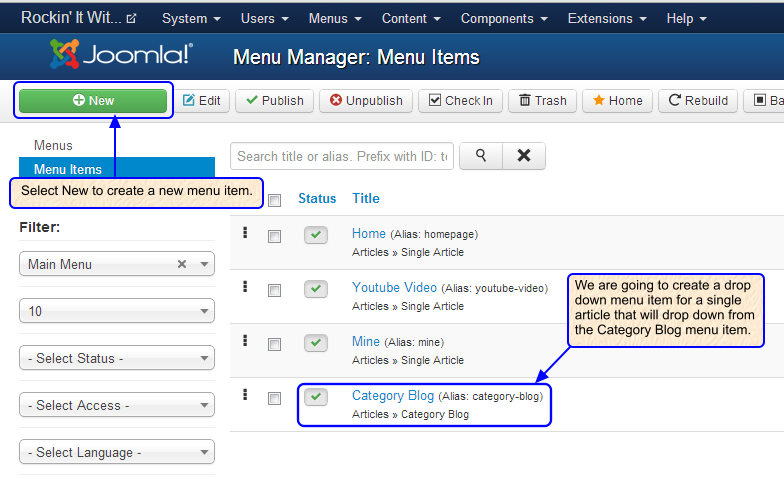Screen dimensions: 784x479
Task: Clear search with the X button
Action: pyautogui.click(x=524, y=156)
